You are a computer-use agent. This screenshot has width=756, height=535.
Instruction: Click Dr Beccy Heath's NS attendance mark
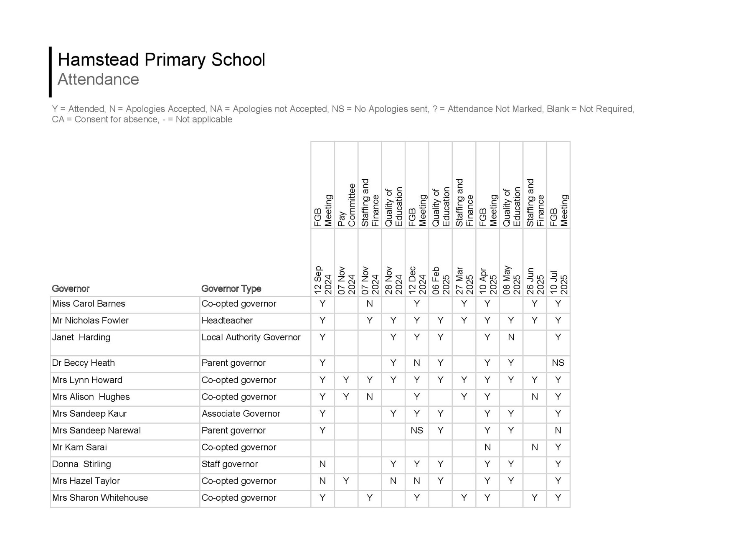(x=558, y=363)
